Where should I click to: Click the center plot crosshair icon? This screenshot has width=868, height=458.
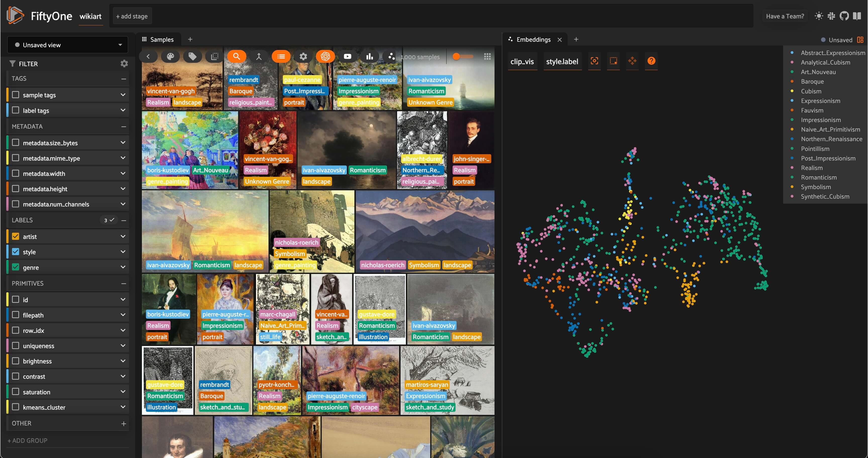point(594,61)
